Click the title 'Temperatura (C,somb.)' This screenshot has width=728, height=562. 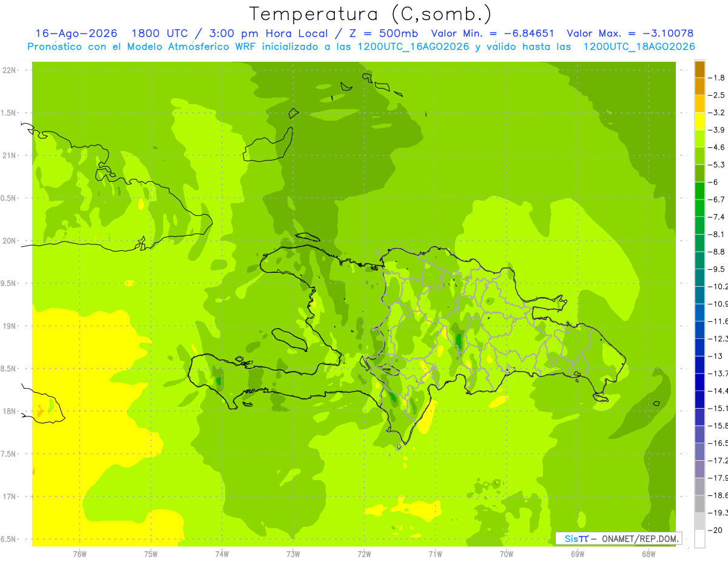[x=371, y=14]
